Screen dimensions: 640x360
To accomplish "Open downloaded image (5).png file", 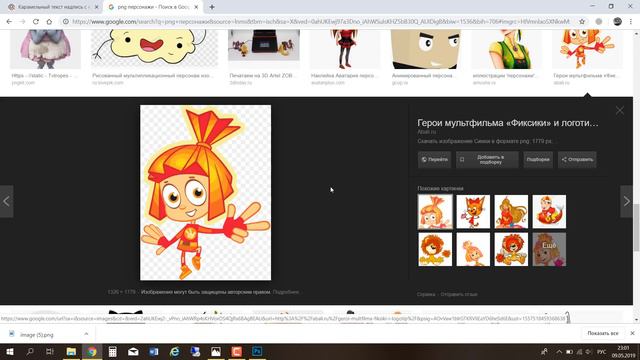I will coord(37,335).
